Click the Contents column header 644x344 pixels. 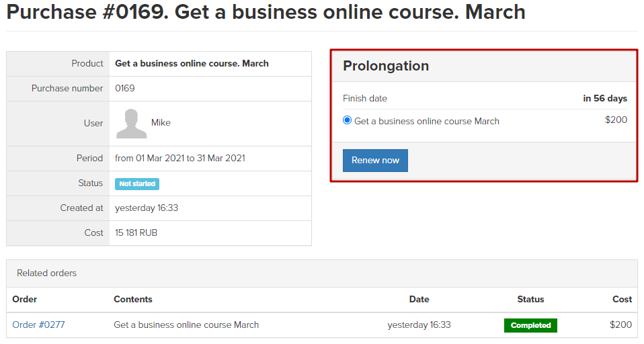(x=132, y=299)
